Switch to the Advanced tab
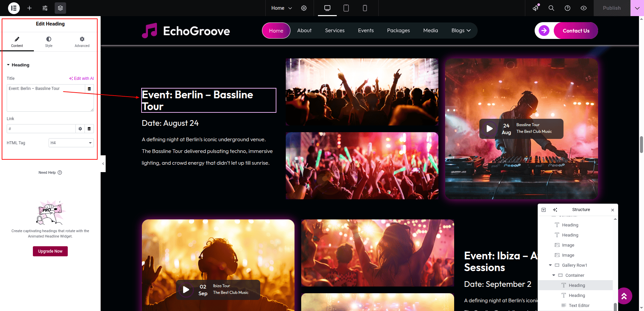This screenshot has width=644, height=311. (x=82, y=42)
